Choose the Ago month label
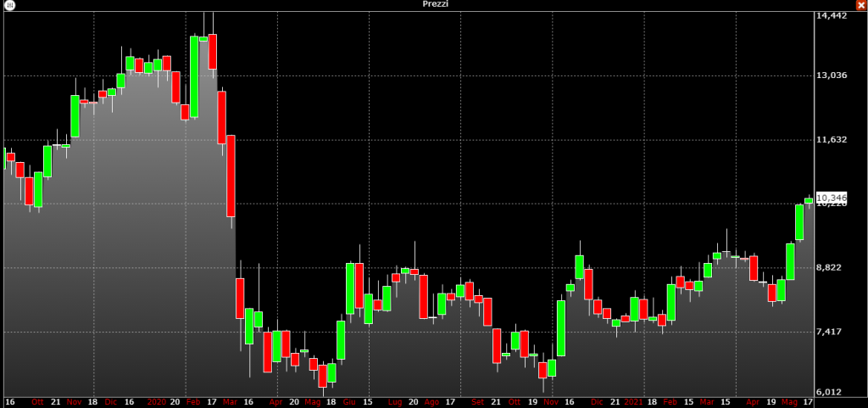This screenshot has height=408, width=868. tap(431, 402)
